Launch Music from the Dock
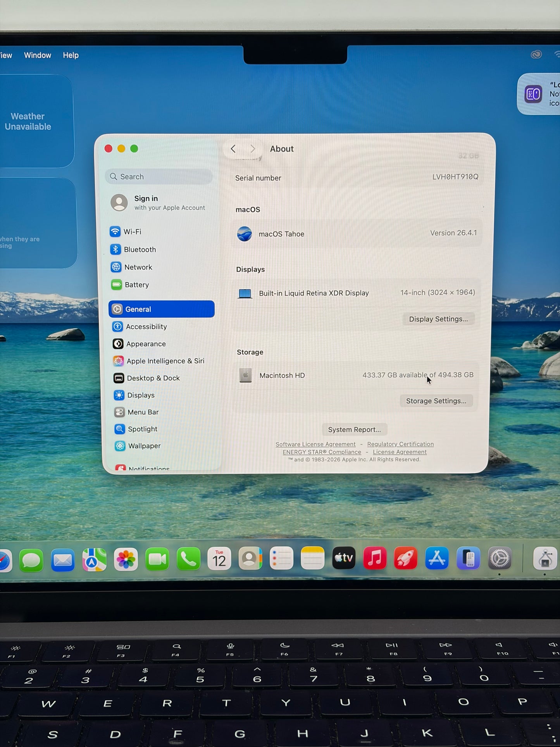560x747 pixels. (374, 558)
